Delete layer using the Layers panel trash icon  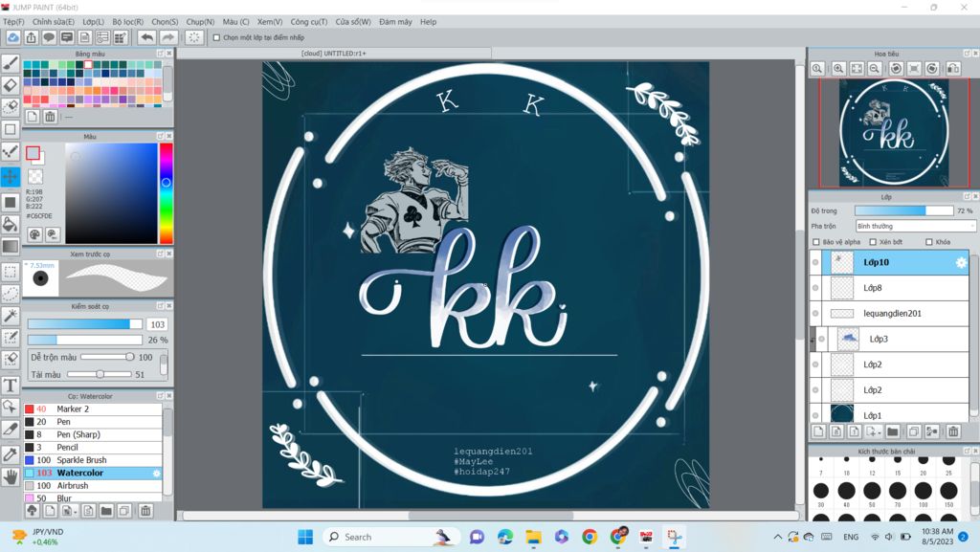pos(953,431)
